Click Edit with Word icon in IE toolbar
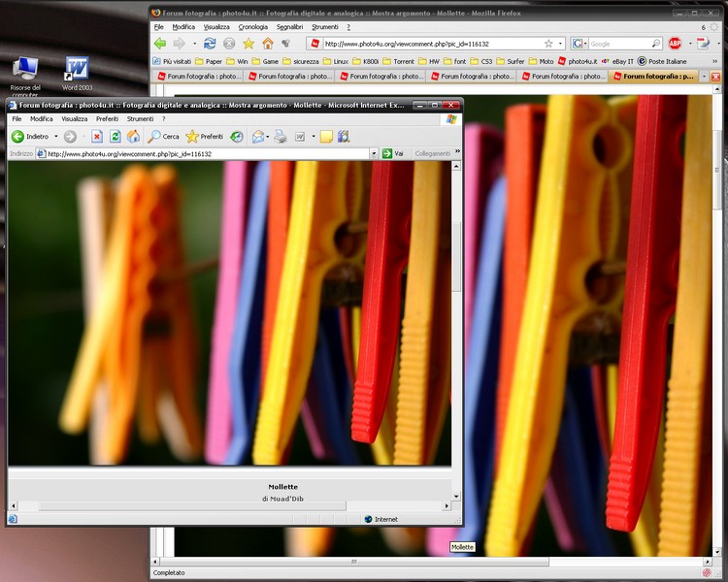 tap(300, 137)
